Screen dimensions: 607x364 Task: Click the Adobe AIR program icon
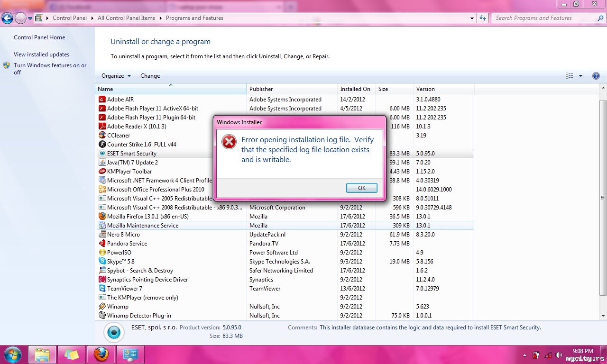click(x=102, y=100)
